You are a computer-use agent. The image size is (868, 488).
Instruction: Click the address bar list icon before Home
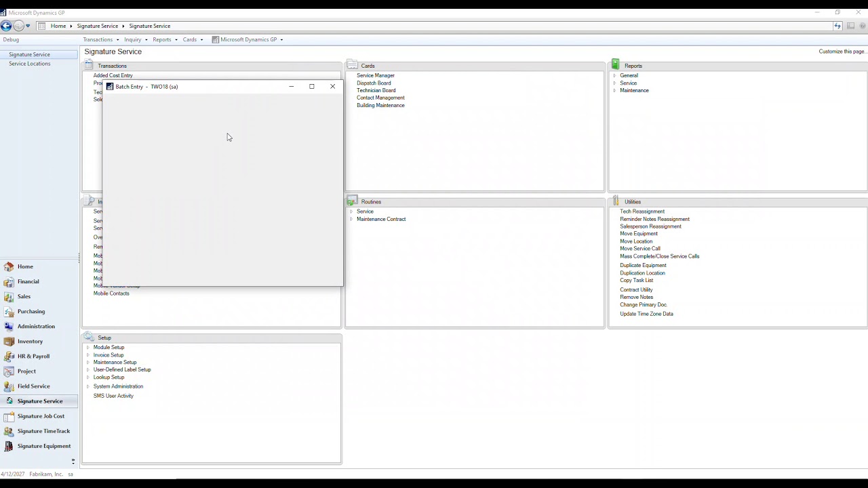[x=41, y=26]
